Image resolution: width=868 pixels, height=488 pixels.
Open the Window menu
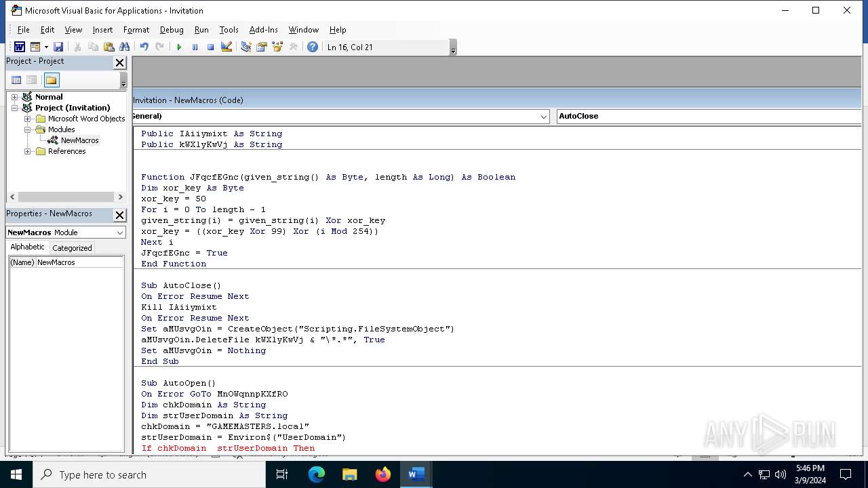(304, 30)
